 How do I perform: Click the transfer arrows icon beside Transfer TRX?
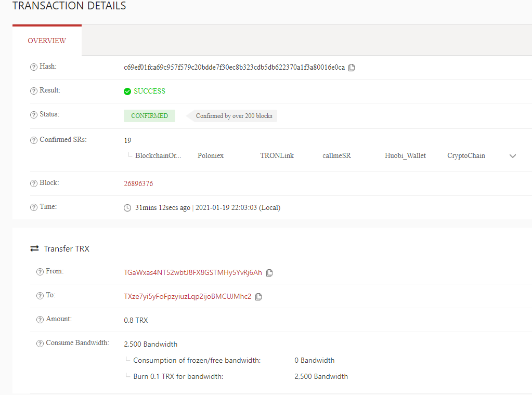(34, 248)
